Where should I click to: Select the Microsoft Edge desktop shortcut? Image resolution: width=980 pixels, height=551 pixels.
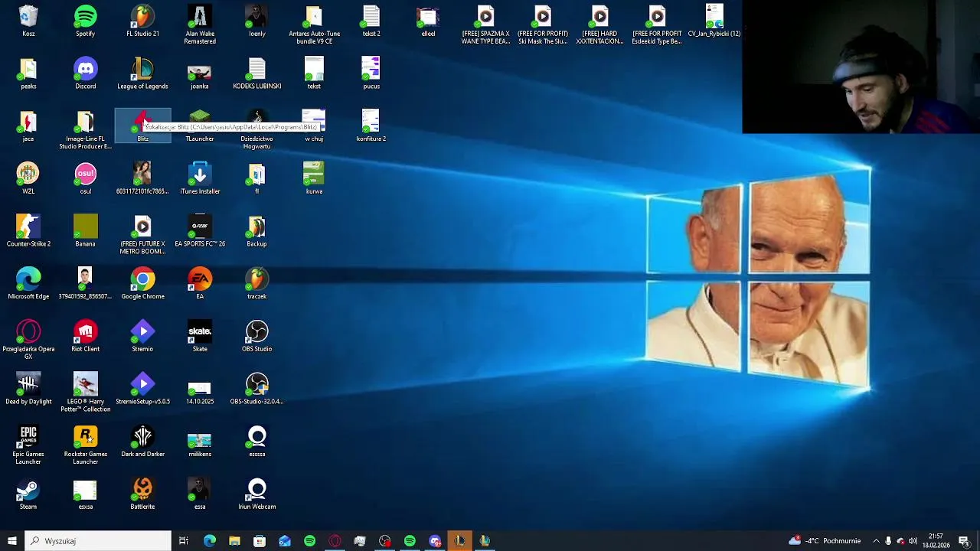tap(28, 284)
